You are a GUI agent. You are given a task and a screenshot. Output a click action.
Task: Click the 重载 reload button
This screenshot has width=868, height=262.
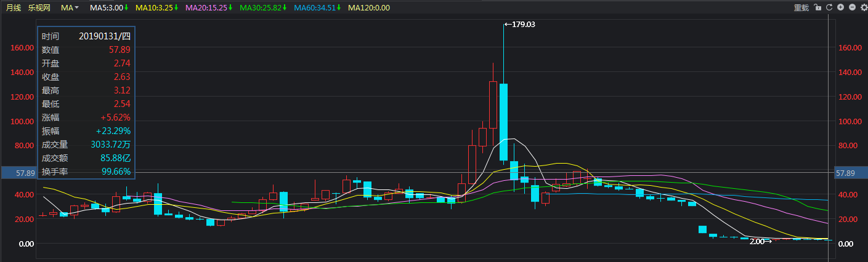coord(801,7)
